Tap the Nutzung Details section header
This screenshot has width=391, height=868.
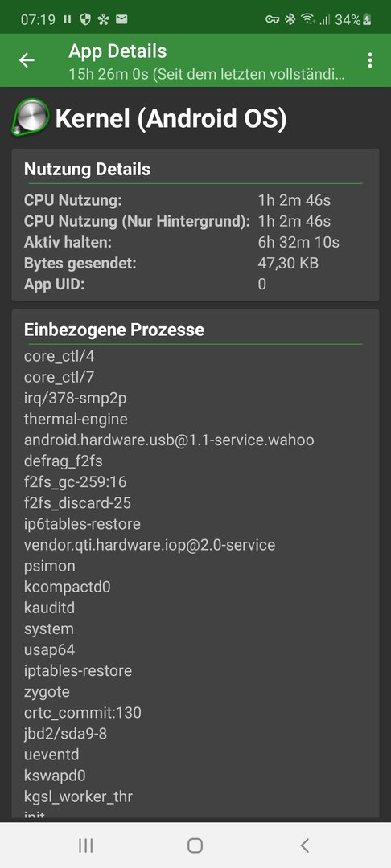pyautogui.click(x=87, y=169)
